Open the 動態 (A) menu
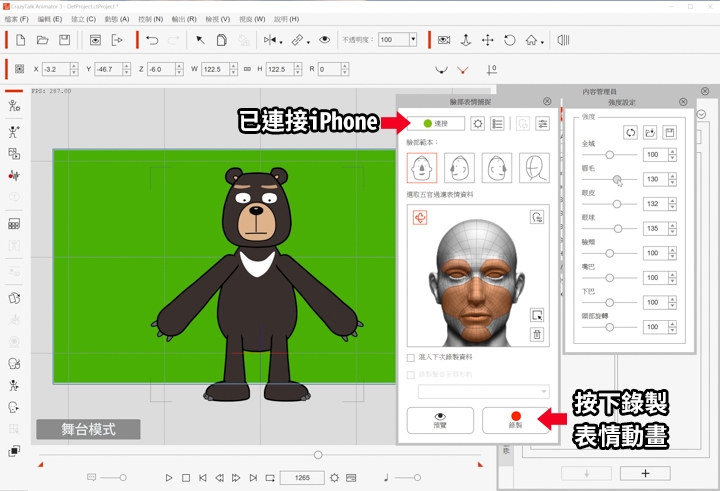Image resolution: width=720 pixels, height=491 pixels. pyautogui.click(x=117, y=19)
